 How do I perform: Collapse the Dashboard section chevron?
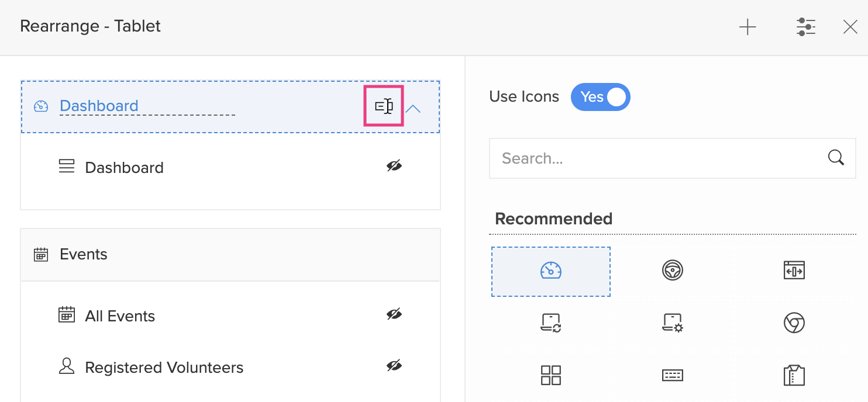(x=413, y=108)
